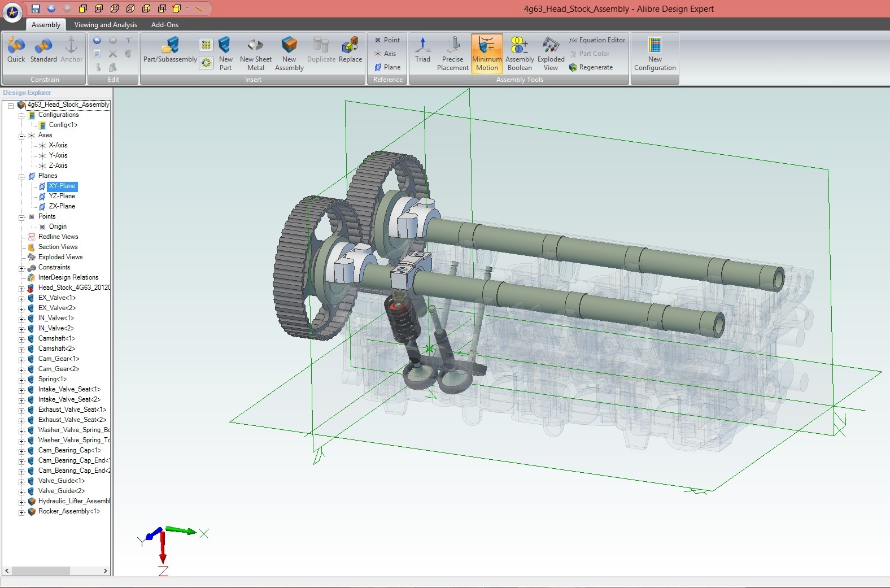Collapse the 4g63_Head_Stock_Assembly root node
The width and height of the screenshot is (890, 588).
click(11, 105)
